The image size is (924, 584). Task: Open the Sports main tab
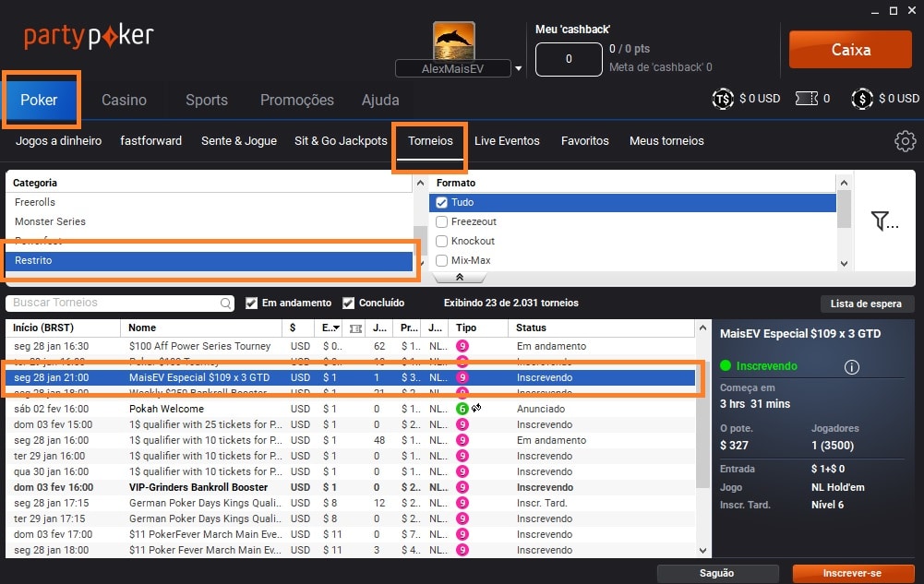point(207,100)
